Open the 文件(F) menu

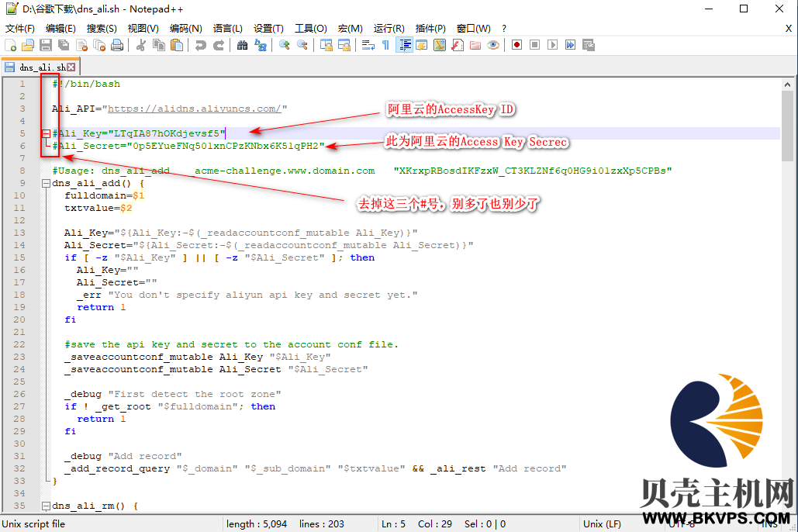coord(20,29)
